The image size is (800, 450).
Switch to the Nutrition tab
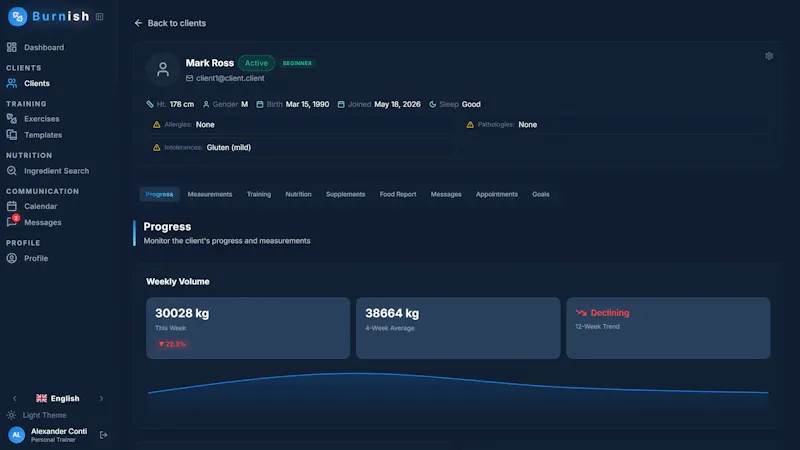click(x=298, y=194)
